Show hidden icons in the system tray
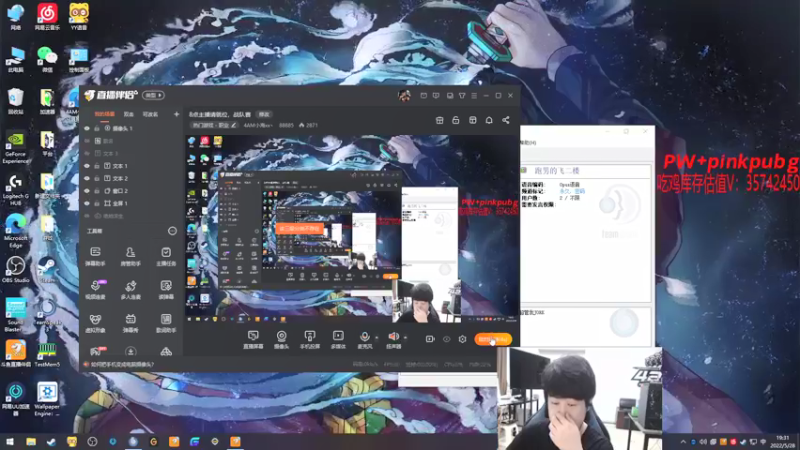This screenshot has height=450, width=800. click(x=683, y=441)
